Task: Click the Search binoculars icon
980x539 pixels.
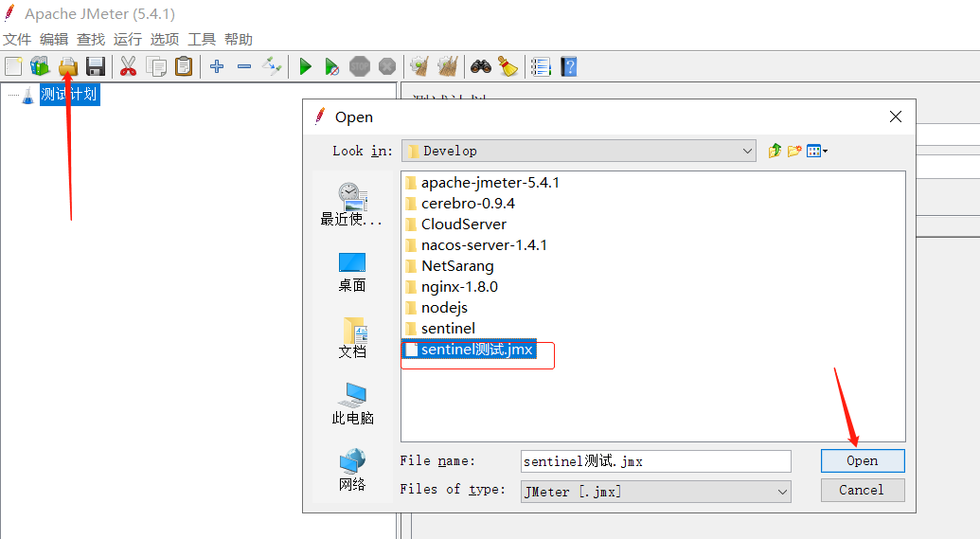Action: (x=481, y=66)
